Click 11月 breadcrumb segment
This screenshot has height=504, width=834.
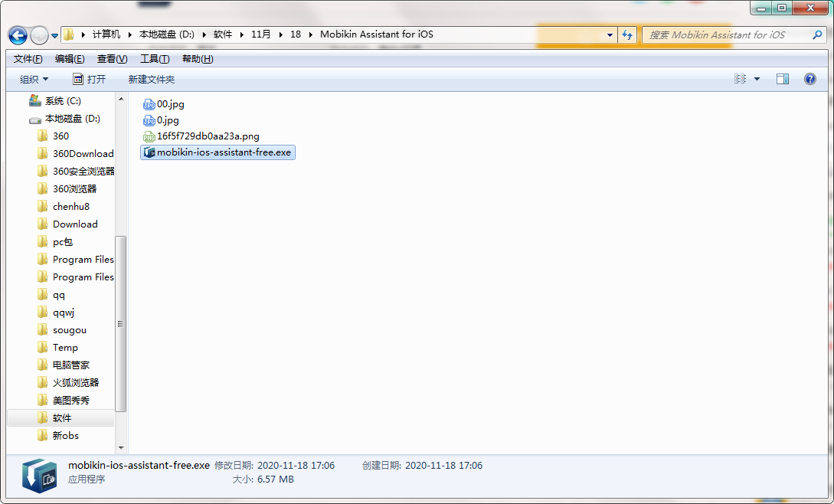260,34
